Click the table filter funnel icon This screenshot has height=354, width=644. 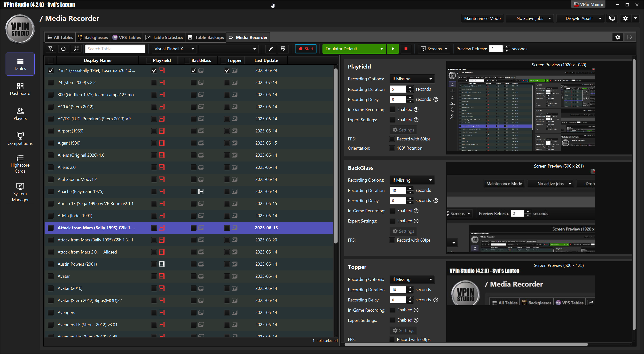coord(51,49)
